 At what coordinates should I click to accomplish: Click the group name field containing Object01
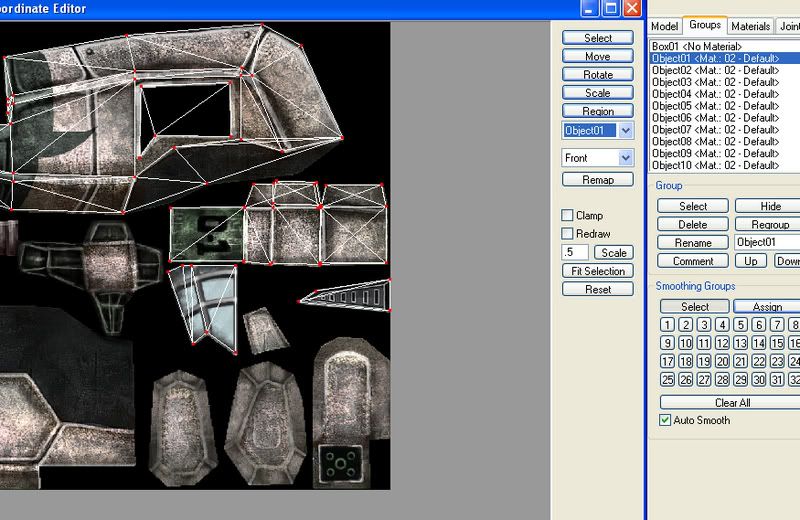(767, 242)
